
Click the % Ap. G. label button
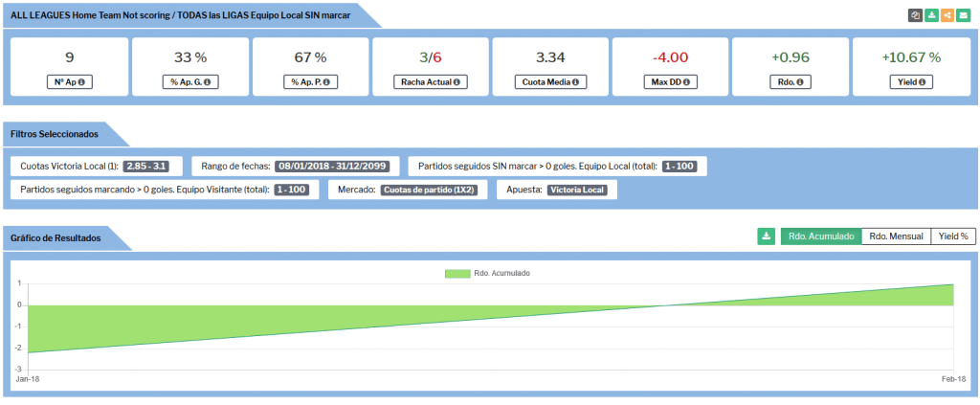click(189, 82)
